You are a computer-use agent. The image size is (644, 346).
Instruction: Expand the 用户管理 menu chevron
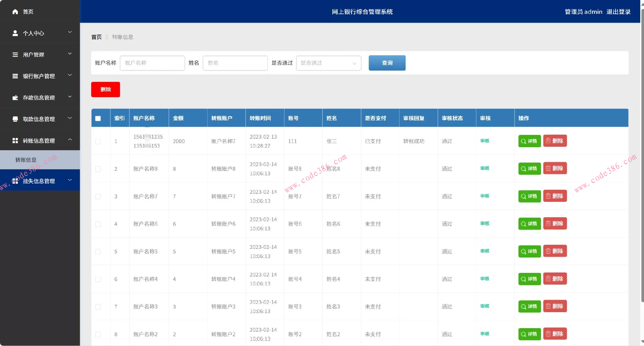coord(70,54)
